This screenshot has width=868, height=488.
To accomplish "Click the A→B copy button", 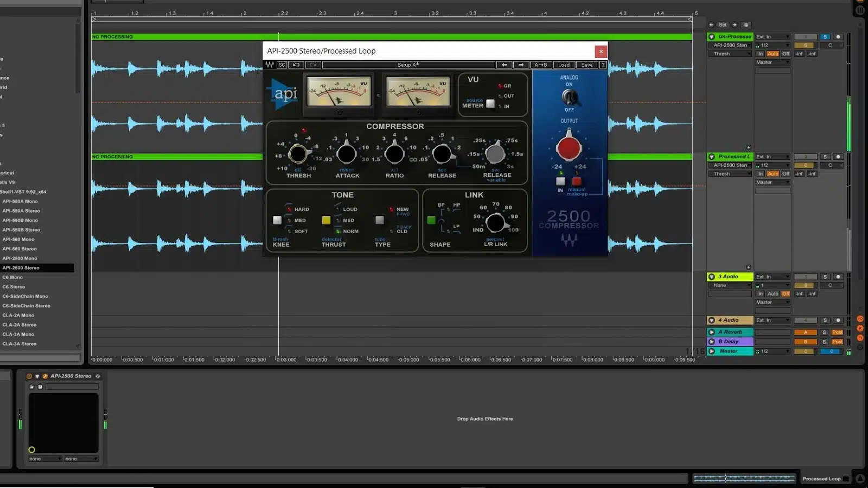I will click(541, 65).
